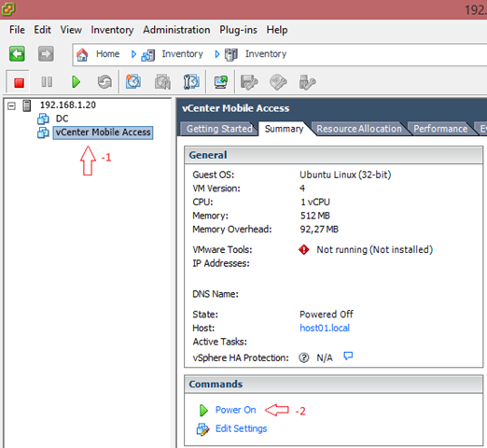Click the Ubuntu Linux (32-bit) guest OS value
487x448 pixels.
coord(345,175)
